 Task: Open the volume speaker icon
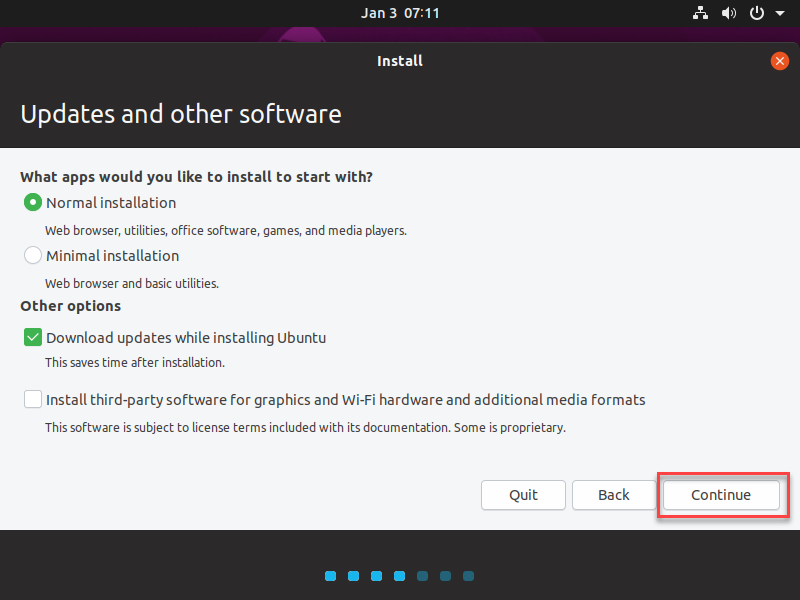coord(729,13)
